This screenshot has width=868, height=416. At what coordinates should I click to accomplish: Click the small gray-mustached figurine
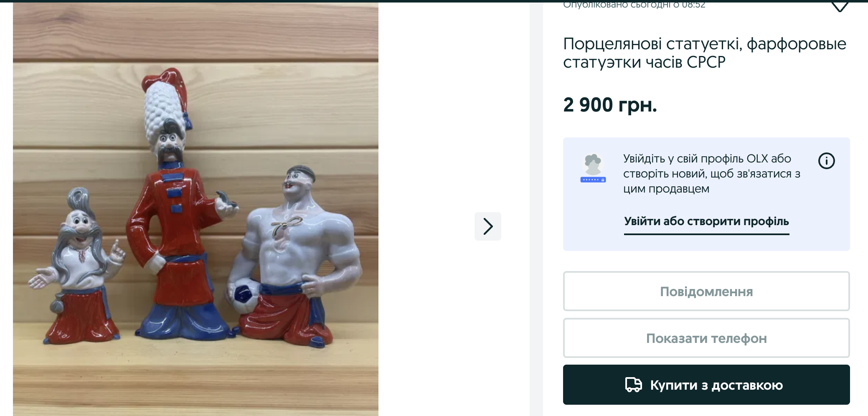pyautogui.click(x=77, y=267)
